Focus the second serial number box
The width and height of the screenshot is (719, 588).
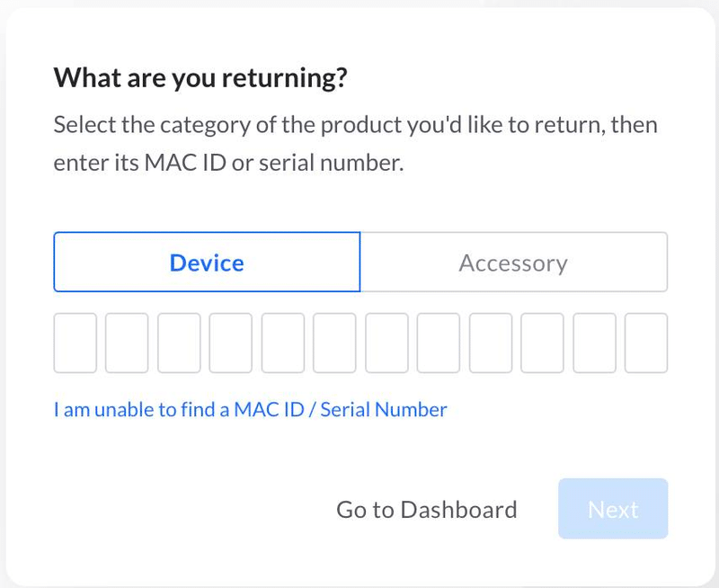(x=127, y=343)
